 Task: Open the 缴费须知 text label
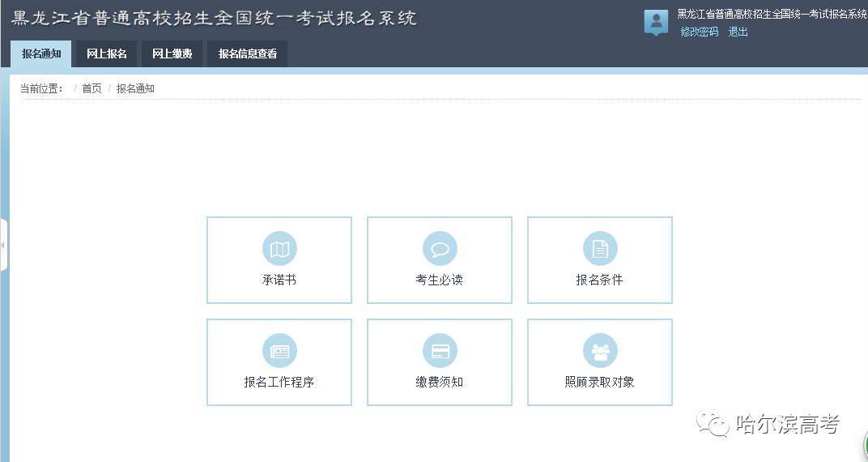pyautogui.click(x=440, y=382)
